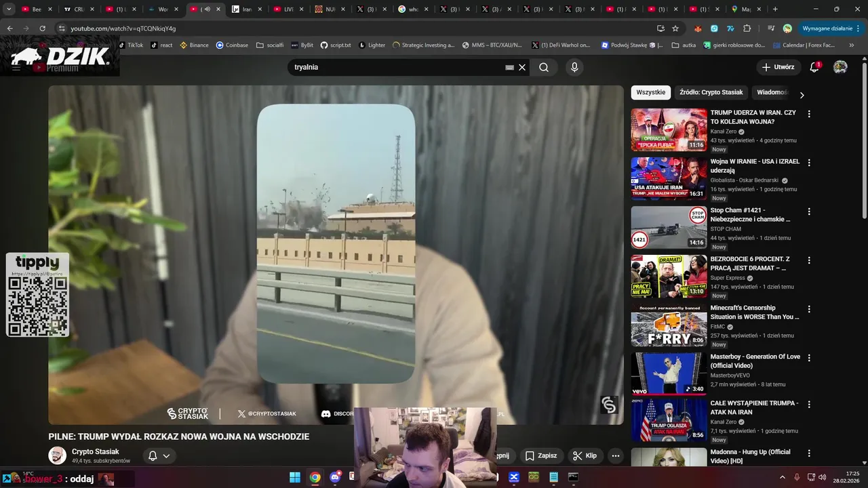
Task: Go back to the previous page
Action: 9,28
